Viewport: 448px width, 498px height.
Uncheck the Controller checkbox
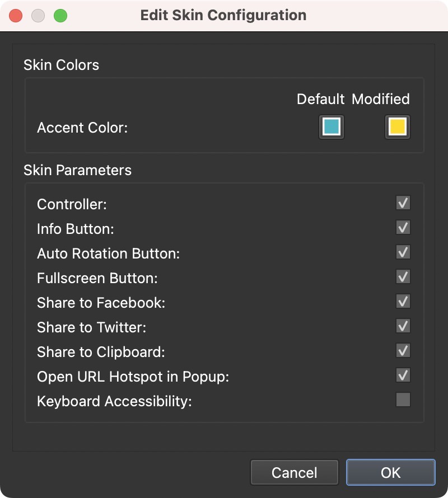(403, 203)
